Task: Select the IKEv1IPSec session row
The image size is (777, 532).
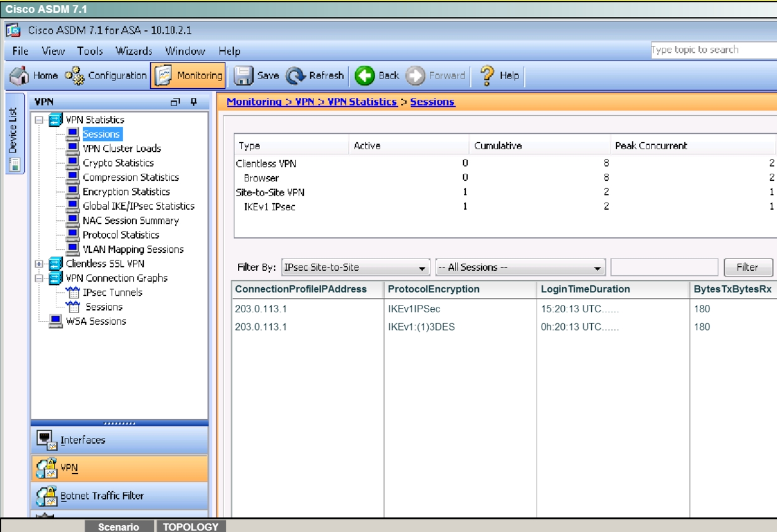Action: pos(505,309)
